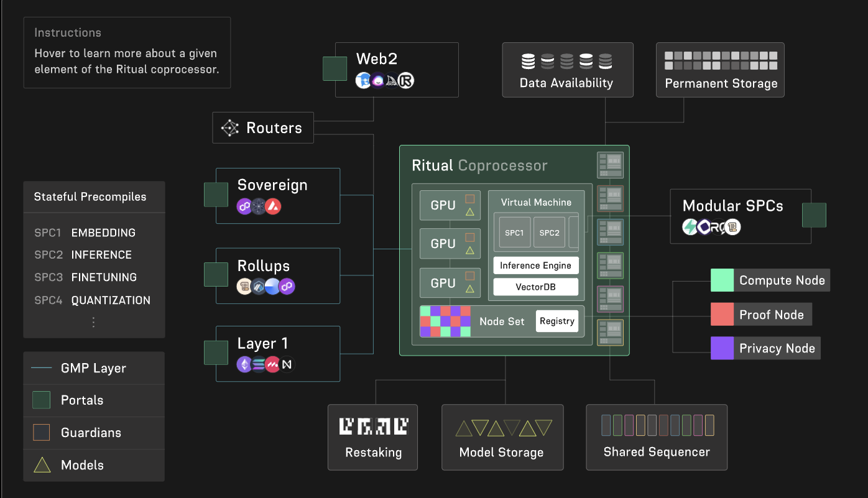Click the scroll icon in Modular SPCs
The width and height of the screenshot is (868, 498).
(733, 227)
